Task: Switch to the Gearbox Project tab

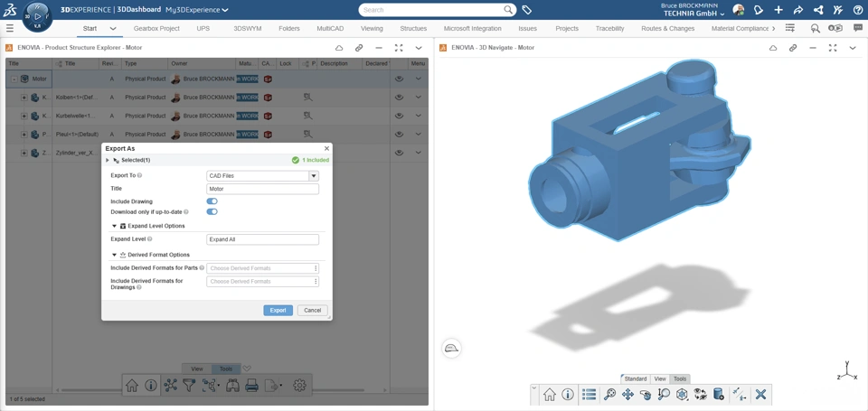Action: pyautogui.click(x=156, y=29)
